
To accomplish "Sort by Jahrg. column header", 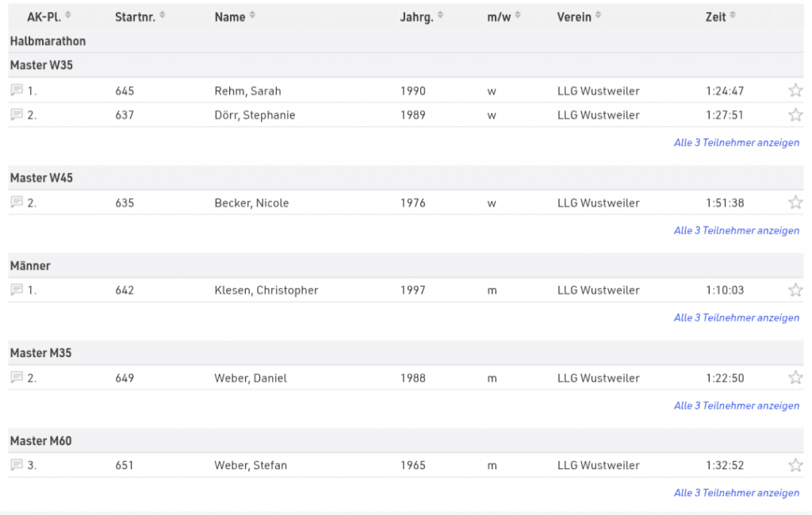I will point(441,16).
